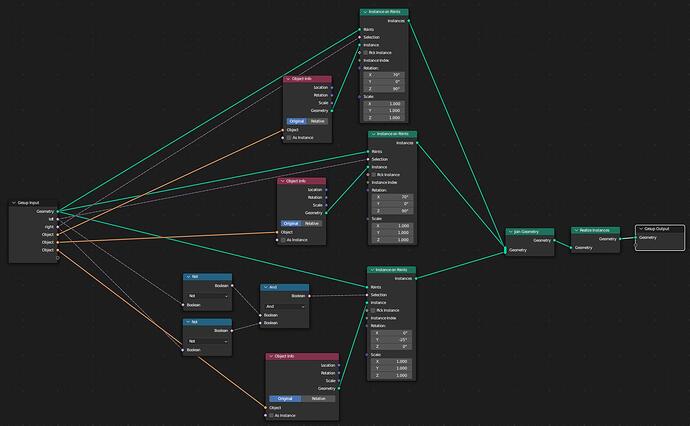Click the empty unused socket on Group Input

pos(58,258)
